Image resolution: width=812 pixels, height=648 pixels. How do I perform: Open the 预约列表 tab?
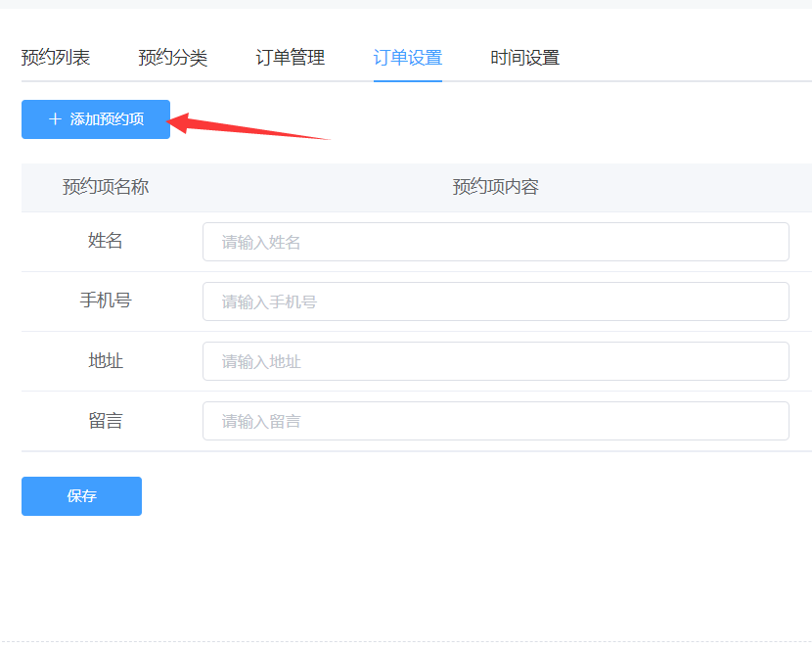56,58
